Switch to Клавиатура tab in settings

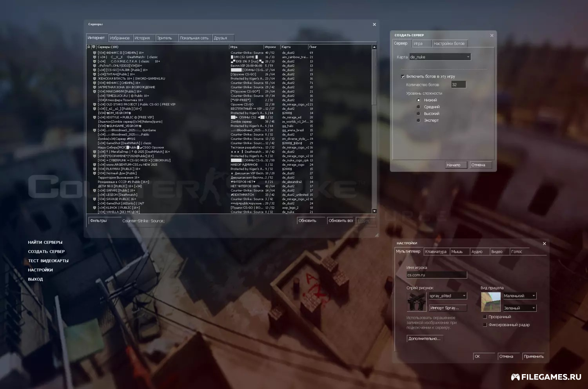[x=436, y=251]
